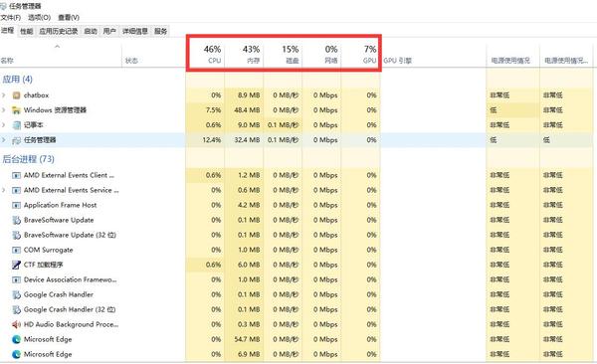
Task: Select the COM Surrogate process name
Action: [49, 250]
